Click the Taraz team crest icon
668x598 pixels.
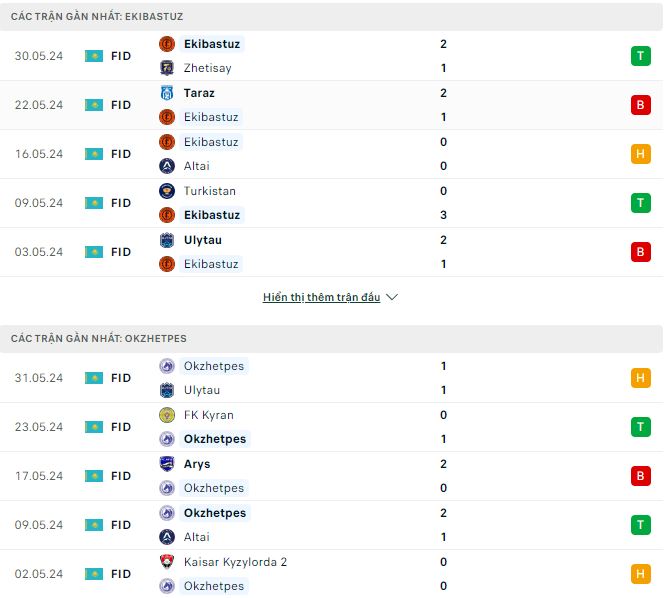point(167,93)
